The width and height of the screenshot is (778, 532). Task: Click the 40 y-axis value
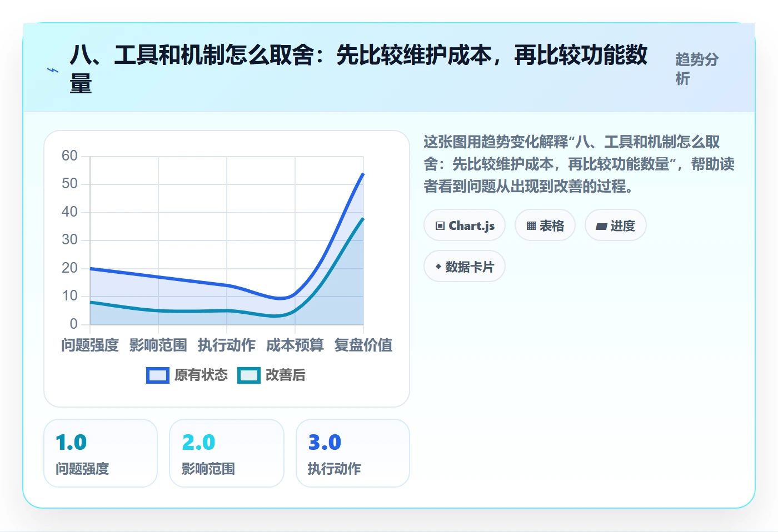69,212
